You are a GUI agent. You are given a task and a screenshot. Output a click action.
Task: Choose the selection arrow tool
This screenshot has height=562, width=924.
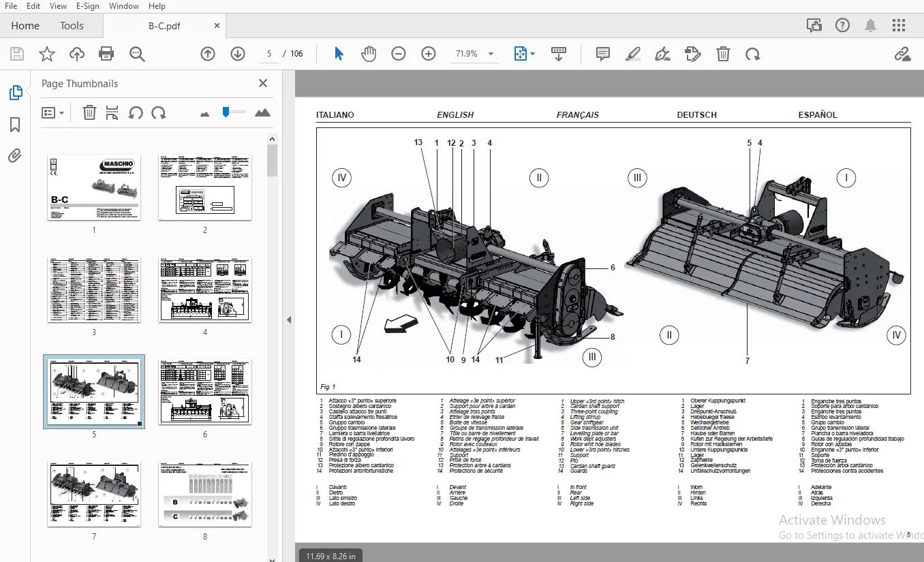pyautogui.click(x=339, y=54)
